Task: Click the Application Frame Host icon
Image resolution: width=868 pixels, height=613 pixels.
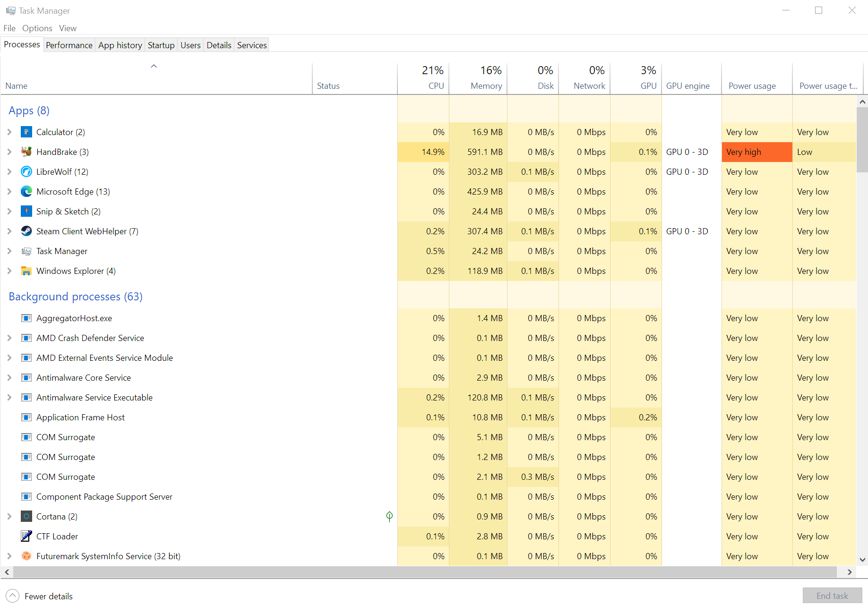Action: [x=26, y=417]
